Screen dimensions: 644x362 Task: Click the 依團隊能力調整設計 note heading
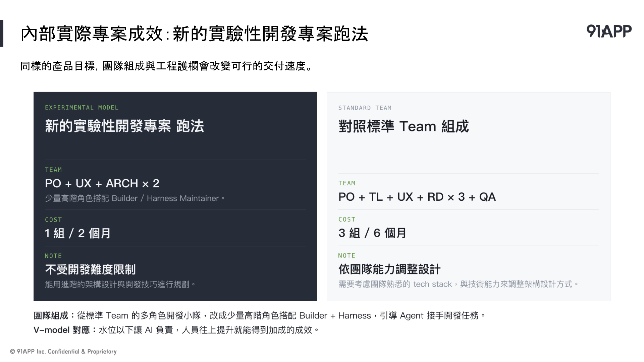click(x=389, y=269)
